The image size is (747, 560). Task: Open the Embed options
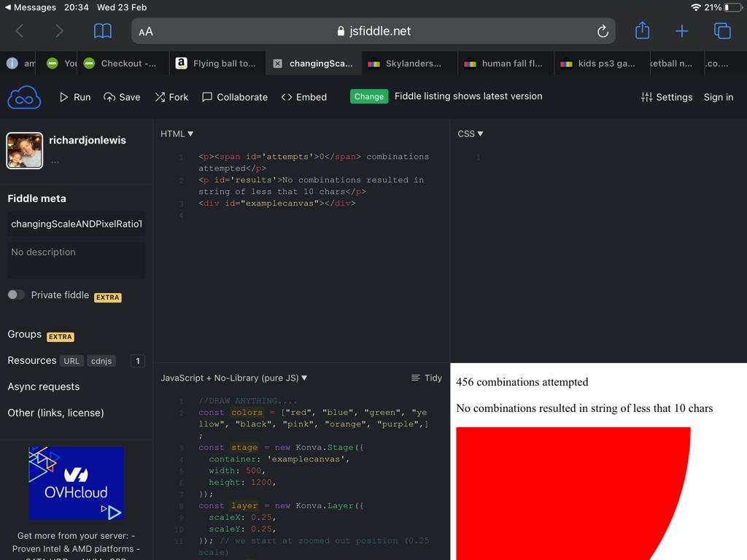click(x=303, y=96)
